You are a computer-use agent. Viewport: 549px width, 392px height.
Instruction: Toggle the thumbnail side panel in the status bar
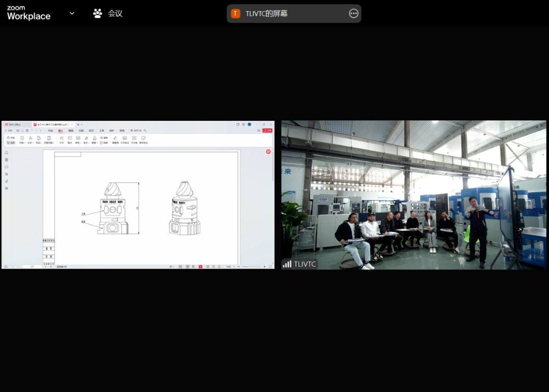[6, 267]
